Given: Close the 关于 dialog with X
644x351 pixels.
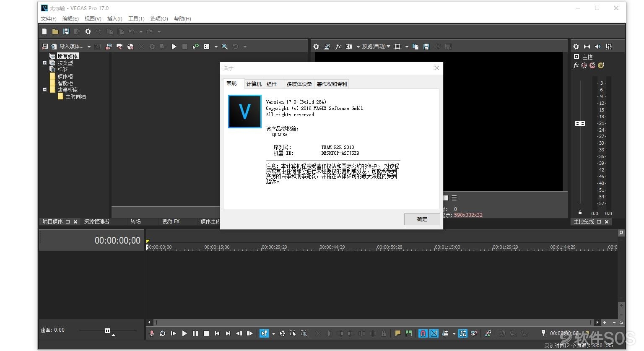Looking at the screenshot, I should 437,68.
